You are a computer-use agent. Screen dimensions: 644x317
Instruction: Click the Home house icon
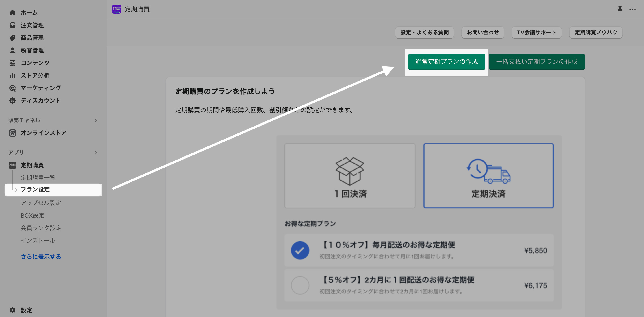click(13, 13)
